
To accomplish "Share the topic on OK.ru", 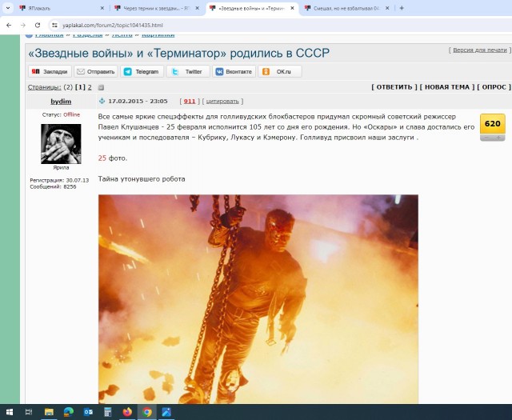I will coord(280,71).
